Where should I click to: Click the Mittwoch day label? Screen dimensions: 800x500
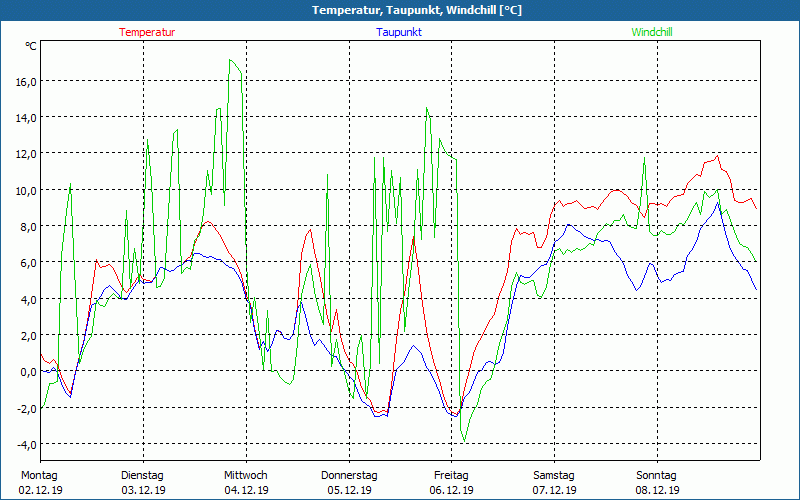tap(246, 476)
